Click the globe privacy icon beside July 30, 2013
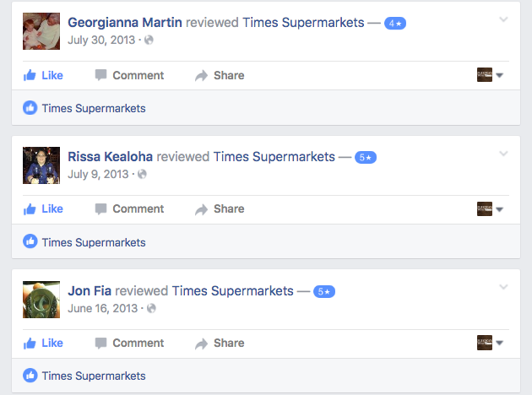The image size is (532, 395). 149,40
